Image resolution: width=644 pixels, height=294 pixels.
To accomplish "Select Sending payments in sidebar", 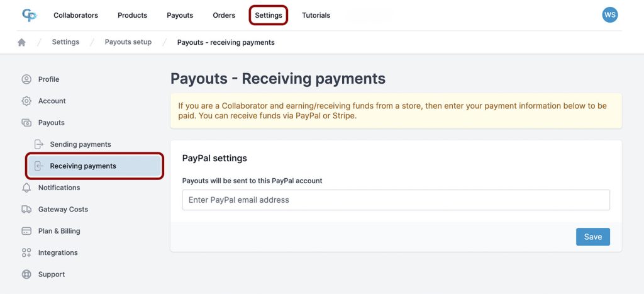I will (x=80, y=144).
